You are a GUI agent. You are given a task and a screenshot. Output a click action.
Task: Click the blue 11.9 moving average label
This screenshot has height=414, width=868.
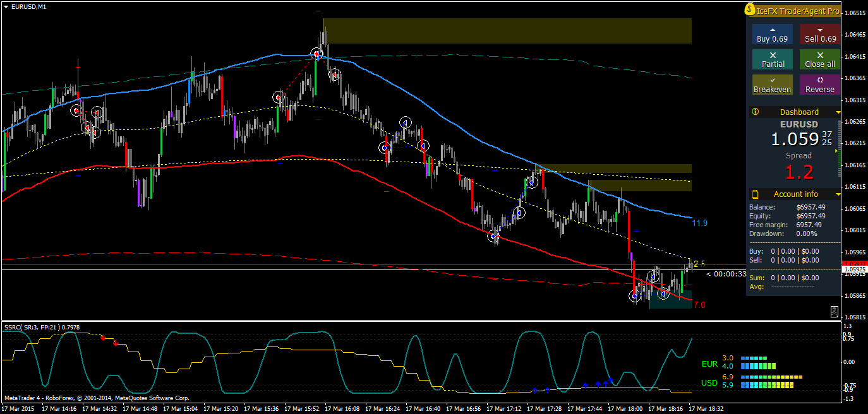(x=699, y=223)
